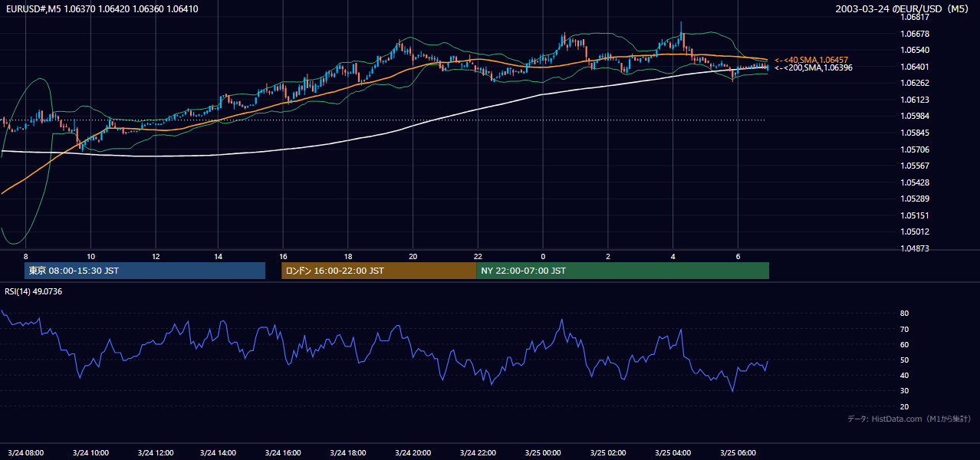This screenshot has height=460, width=980.
Task: Click the bottom time label 3/25 02:00
Action: click(607, 453)
